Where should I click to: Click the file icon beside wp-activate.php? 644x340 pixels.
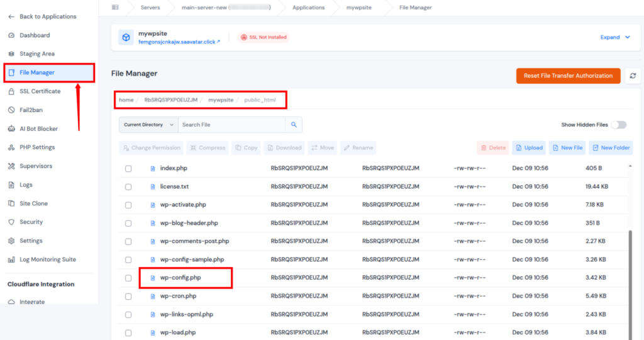152,205
